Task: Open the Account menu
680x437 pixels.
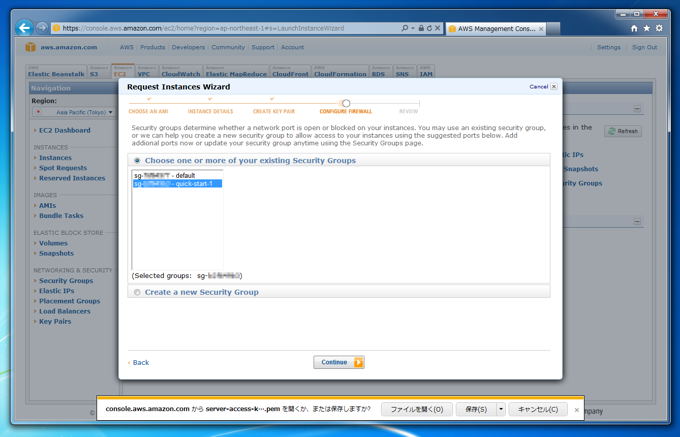Action: [292, 47]
